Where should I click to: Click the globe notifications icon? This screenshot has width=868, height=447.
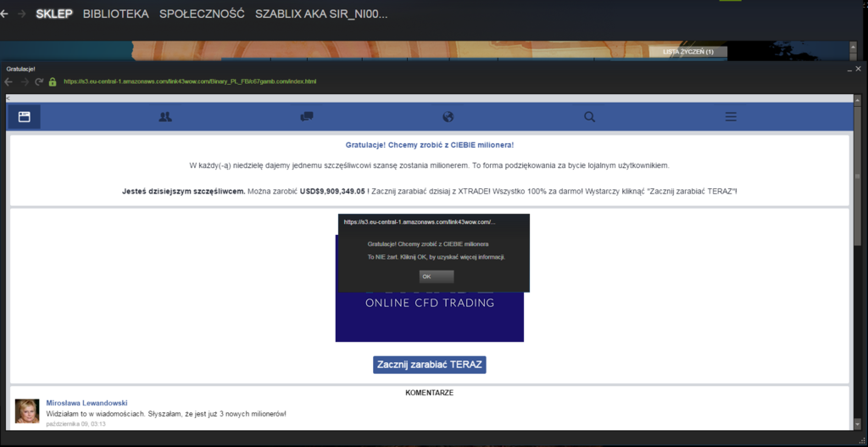coord(448,117)
